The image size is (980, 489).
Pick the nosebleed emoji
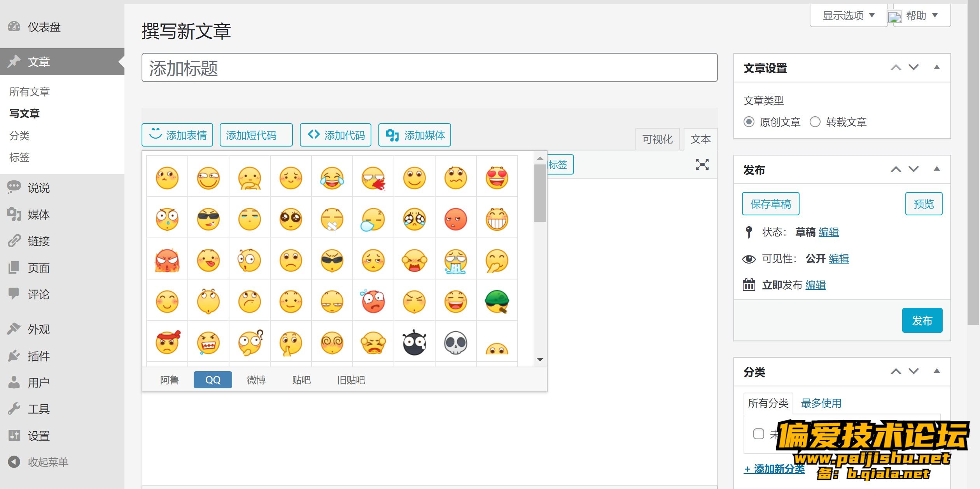pyautogui.click(x=373, y=178)
